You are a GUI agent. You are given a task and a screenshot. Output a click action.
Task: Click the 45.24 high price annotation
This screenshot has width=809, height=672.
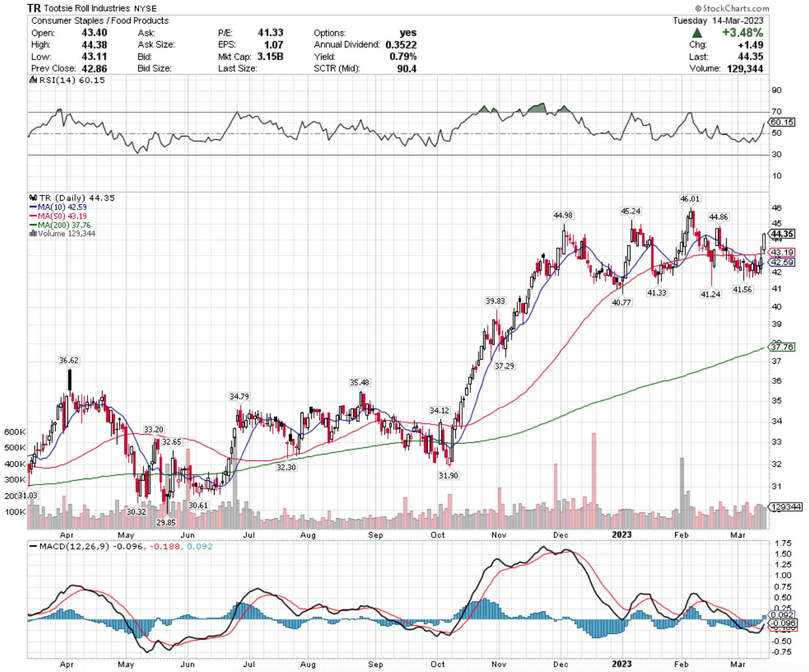coord(630,211)
